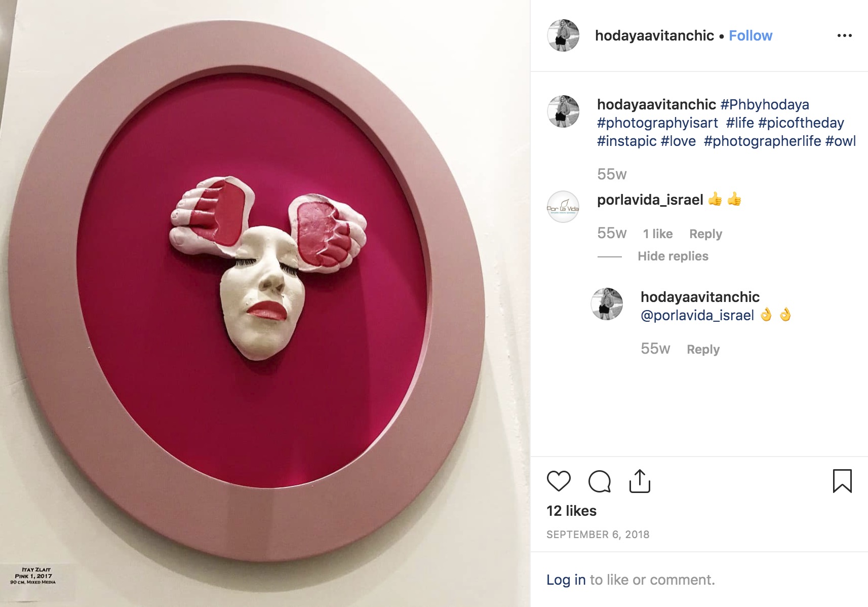The height and width of the screenshot is (607, 868).
Task: Open the three-dot more options menu
Action: click(x=844, y=35)
